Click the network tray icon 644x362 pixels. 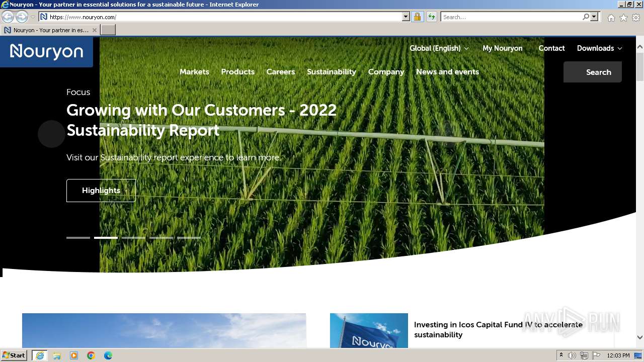click(x=584, y=355)
